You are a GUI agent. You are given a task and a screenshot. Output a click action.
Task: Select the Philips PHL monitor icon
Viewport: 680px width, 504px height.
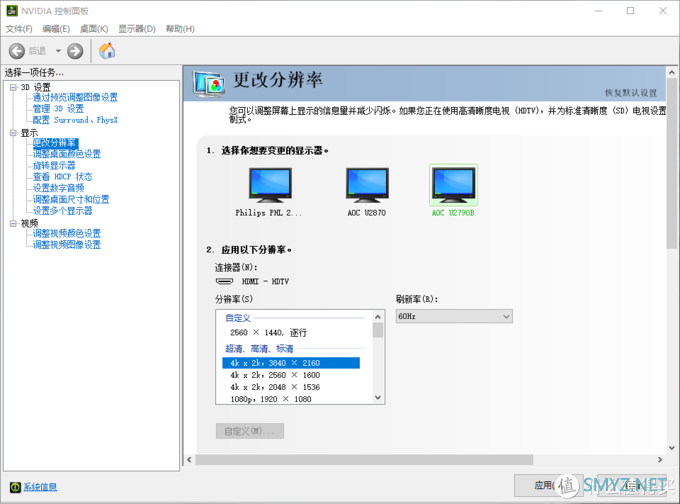click(x=270, y=185)
